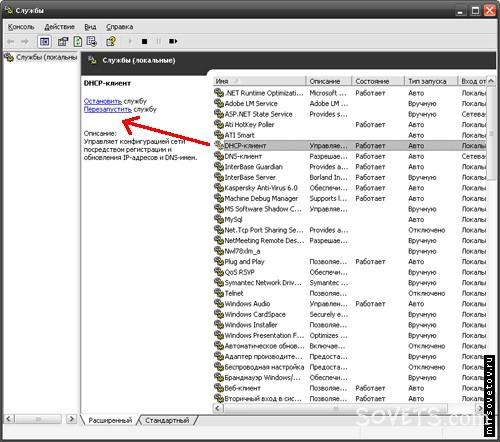Click the Stop service square icon
Screen dimensions: 500x442
point(144,41)
